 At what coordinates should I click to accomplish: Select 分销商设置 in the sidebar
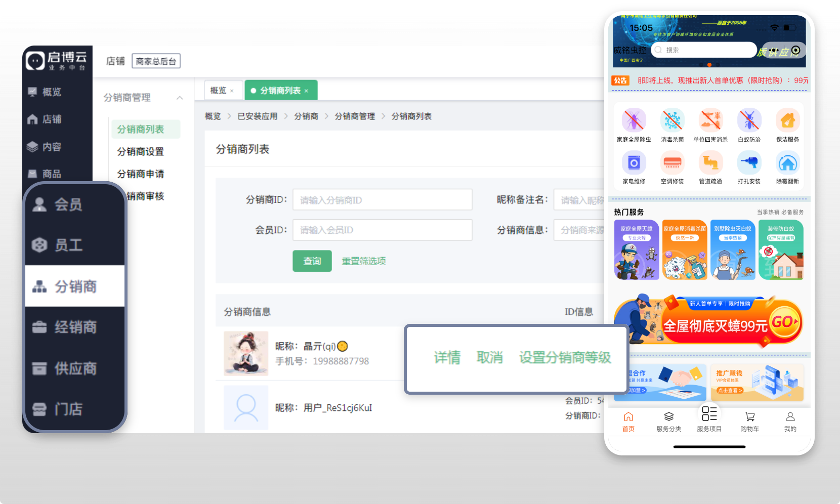click(141, 152)
